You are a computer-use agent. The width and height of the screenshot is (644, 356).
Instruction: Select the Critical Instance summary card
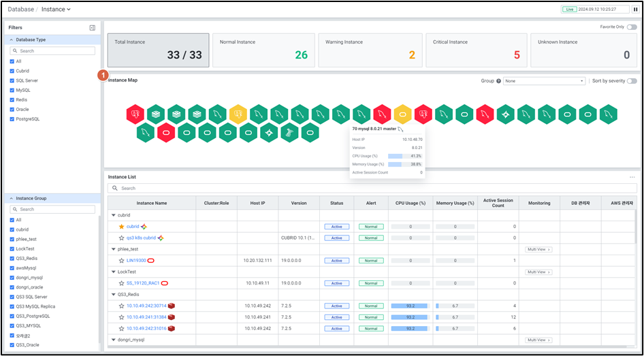coord(475,50)
